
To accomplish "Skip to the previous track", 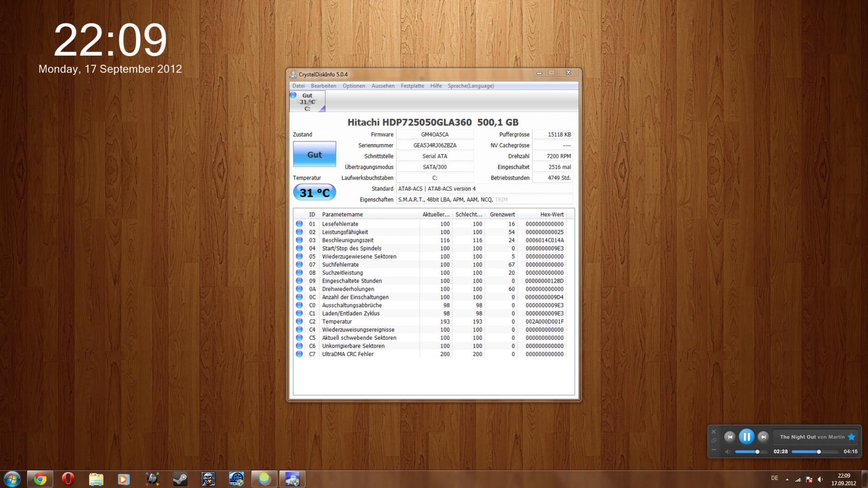I will [730, 436].
